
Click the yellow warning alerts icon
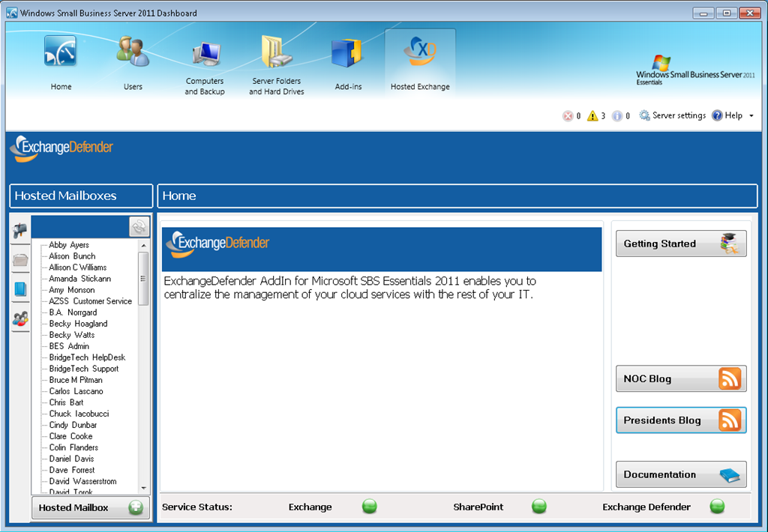(x=592, y=116)
